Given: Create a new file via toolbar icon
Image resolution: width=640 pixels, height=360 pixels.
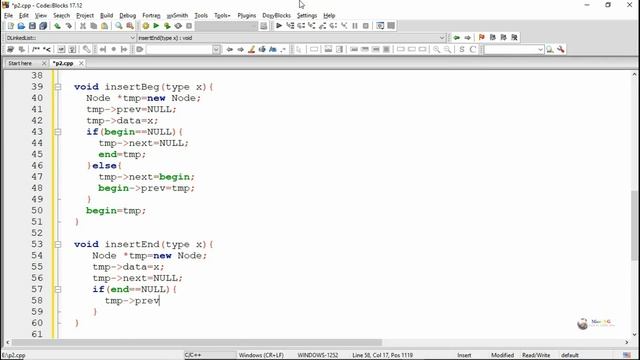Looking at the screenshot, I should (x=11, y=26).
